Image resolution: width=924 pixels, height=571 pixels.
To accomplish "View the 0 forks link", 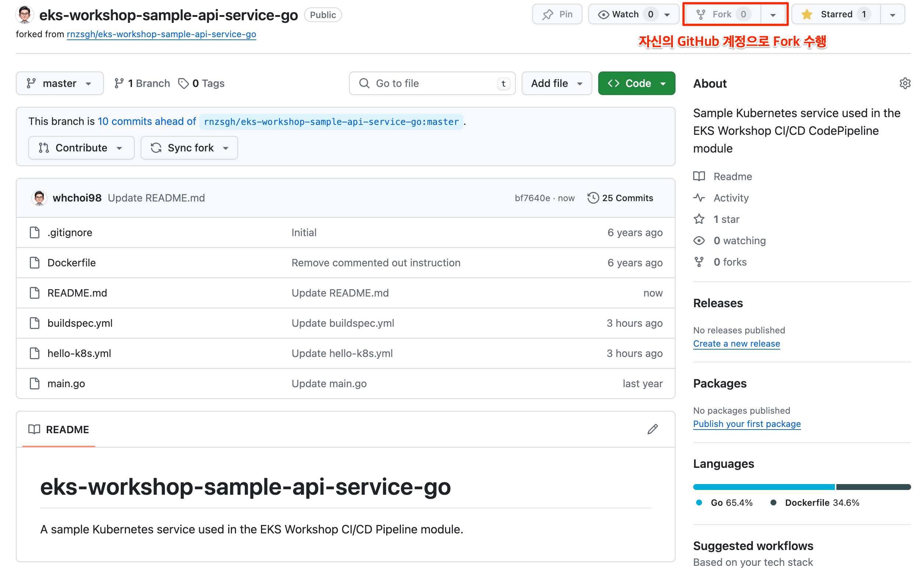I will [x=720, y=262].
